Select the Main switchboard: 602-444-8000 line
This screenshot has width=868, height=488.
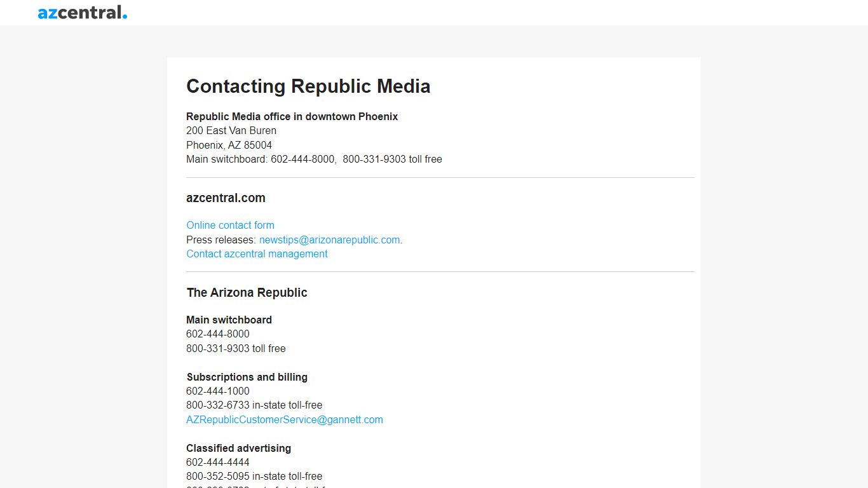tap(314, 159)
